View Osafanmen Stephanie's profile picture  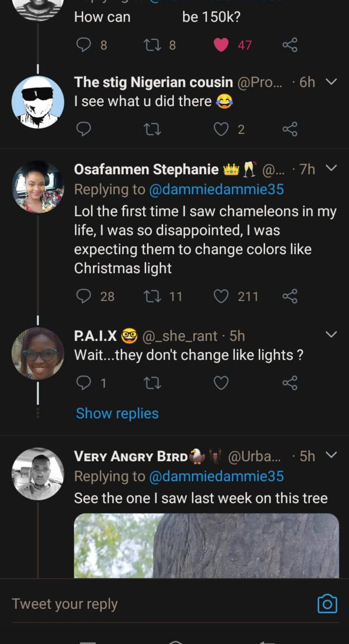point(38,187)
